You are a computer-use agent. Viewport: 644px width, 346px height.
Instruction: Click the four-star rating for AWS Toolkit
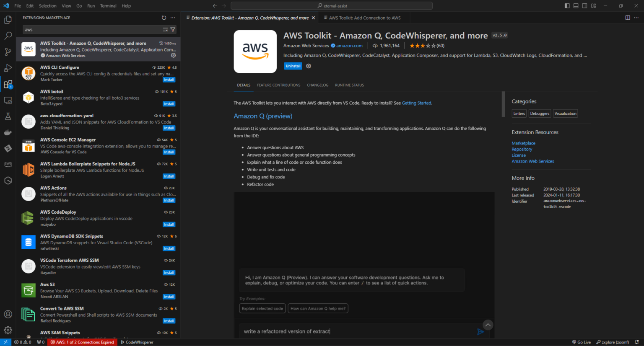click(428, 45)
